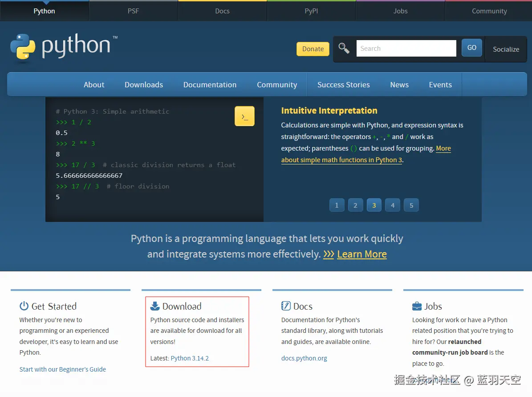Viewport: 532px width, 397px height.
Task: Click the GO search button
Action: pyautogui.click(x=471, y=47)
